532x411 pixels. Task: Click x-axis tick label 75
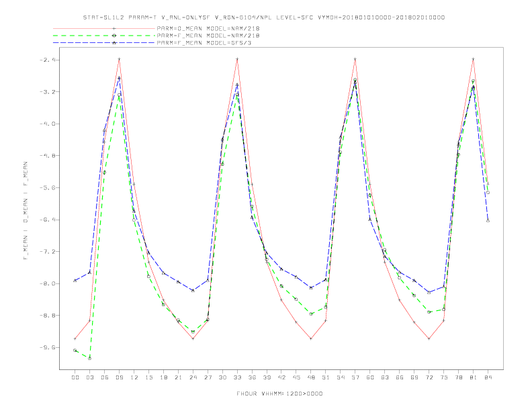(444, 377)
